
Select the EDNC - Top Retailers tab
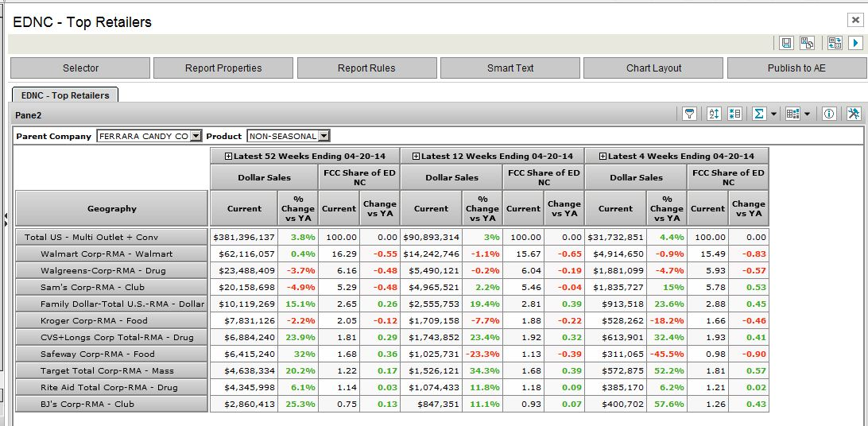pyautogui.click(x=65, y=95)
